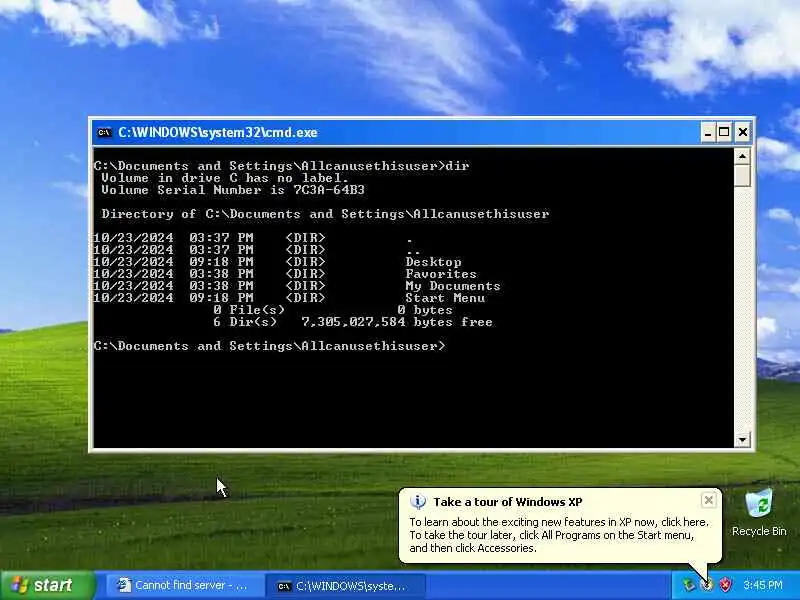Click the cmd.exe title bar system icon

pyautogui.click(x=104, y=133)
